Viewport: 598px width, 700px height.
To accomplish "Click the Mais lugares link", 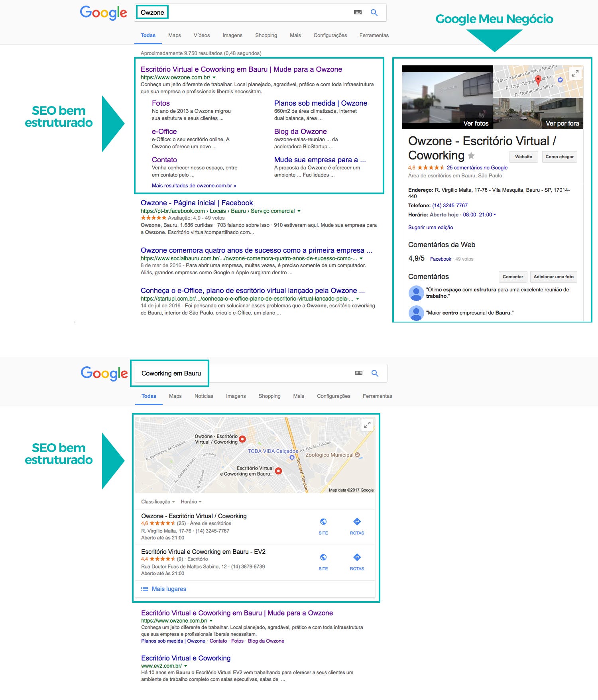I will tap(169, 589).
